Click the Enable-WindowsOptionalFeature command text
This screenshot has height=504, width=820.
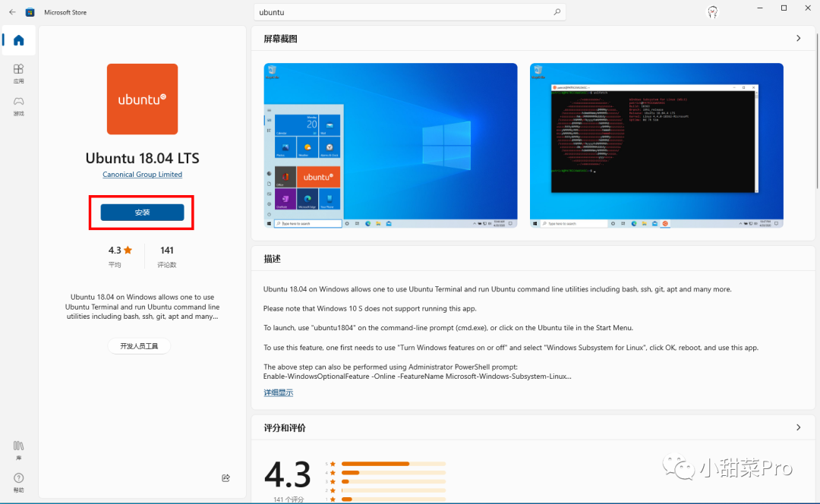(418, 376)
